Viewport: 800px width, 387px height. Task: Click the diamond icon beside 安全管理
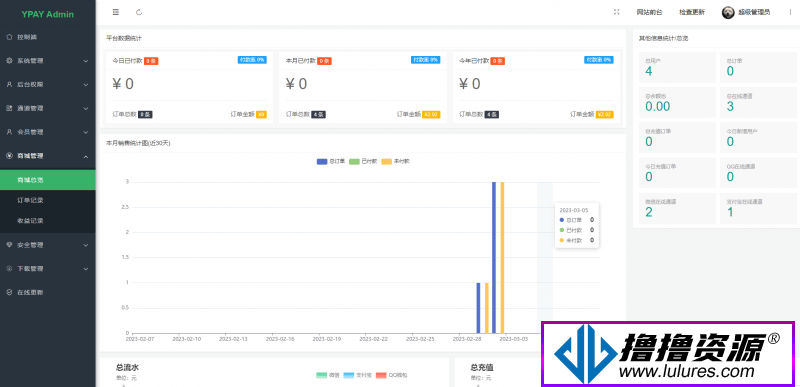(9, 245)
